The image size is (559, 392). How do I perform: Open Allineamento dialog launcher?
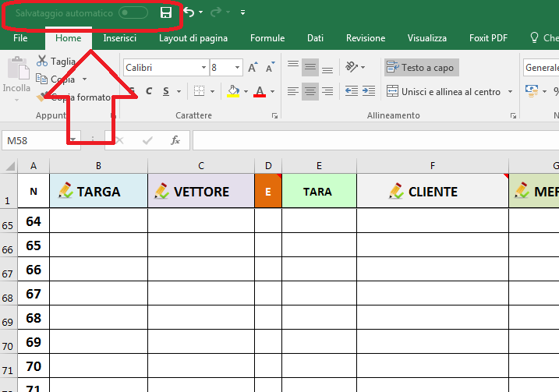point(513,115)
